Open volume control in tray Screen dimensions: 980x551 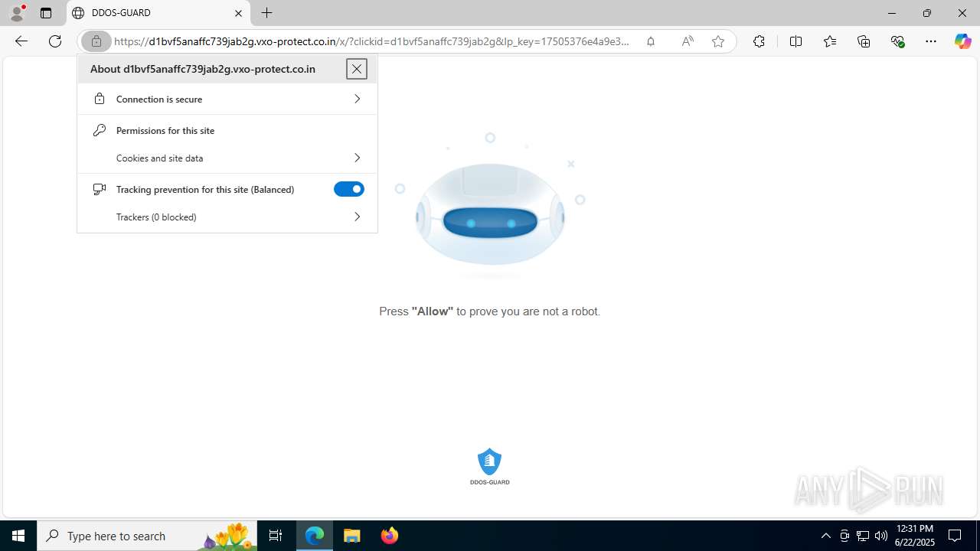[881, 536]
